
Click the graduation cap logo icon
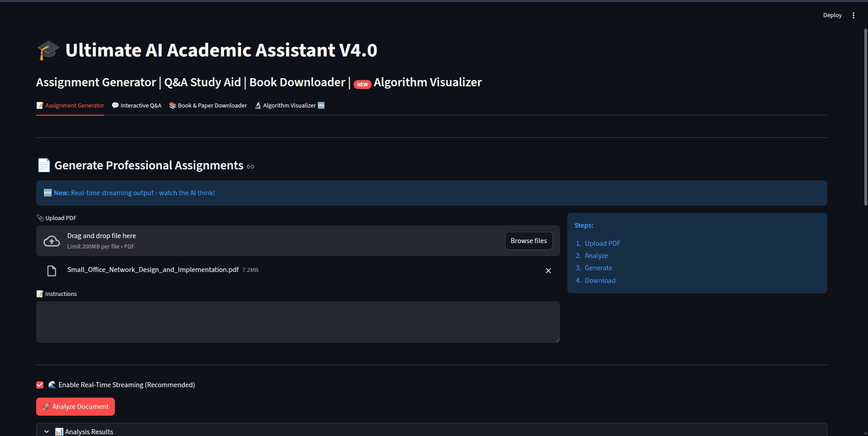[x=48, y=50]
